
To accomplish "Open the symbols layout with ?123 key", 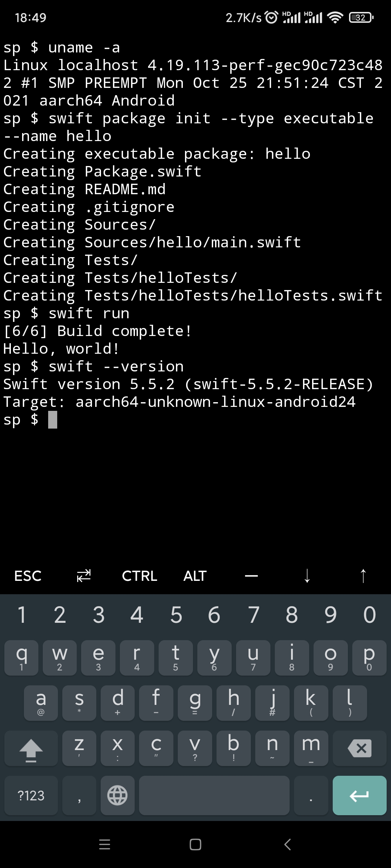I will point(31,795).
